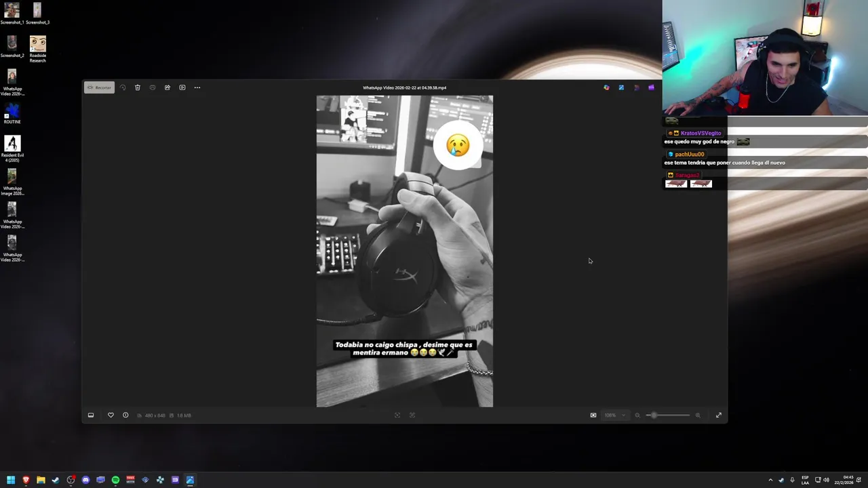Toggle the filmstrip view icon at bottom left
Screen dimensions: 868x488
click(91, 415)
